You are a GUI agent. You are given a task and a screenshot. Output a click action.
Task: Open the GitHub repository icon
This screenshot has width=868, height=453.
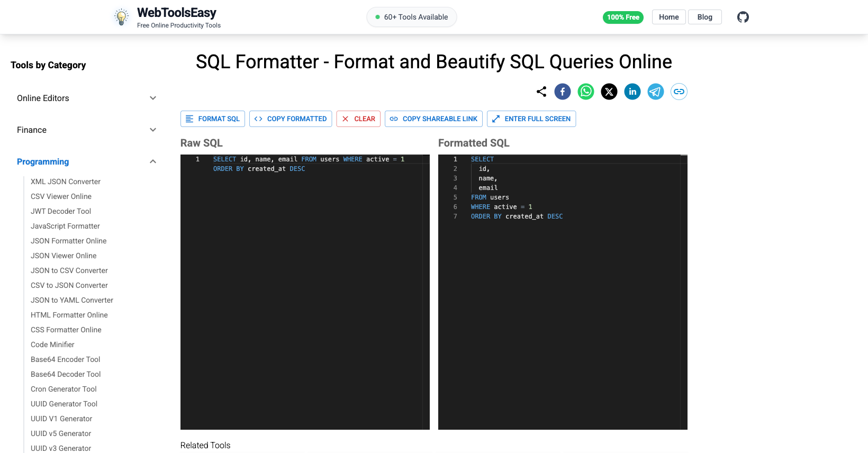pos(743,17)
